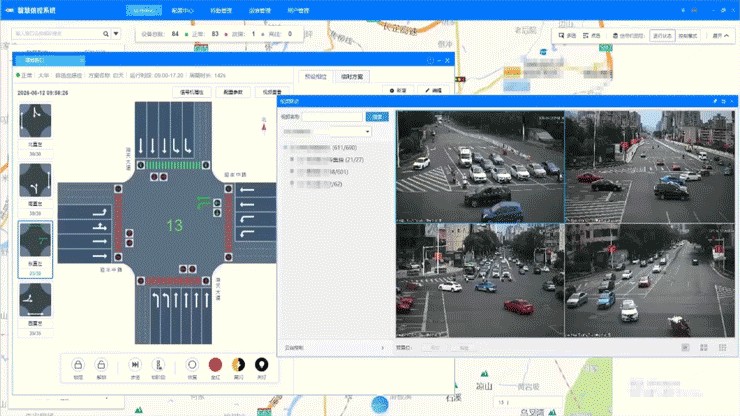Image resolution: width=740 pixels, height=416 pixels.
Task: Open the fourth top navigation menu
Action: (x=260, y=10)
